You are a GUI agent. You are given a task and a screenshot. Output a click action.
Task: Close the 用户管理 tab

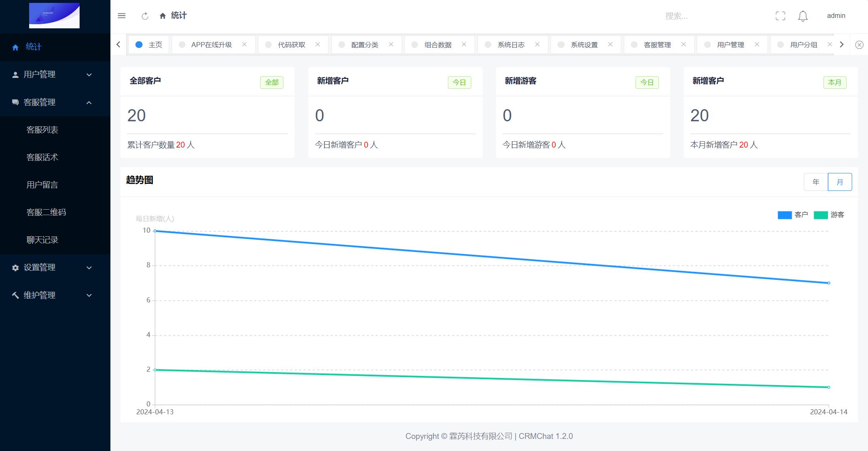pyautogui.click(x=757, y=44)
